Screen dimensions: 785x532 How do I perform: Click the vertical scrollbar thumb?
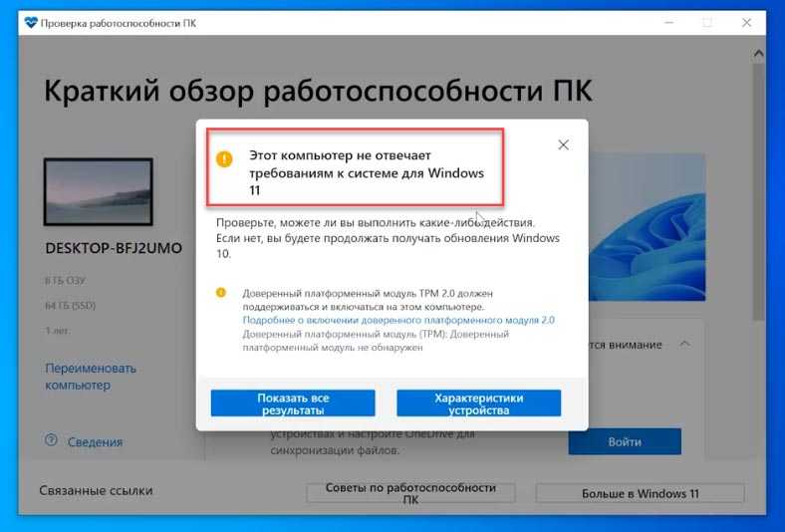(x=758, y=190)
